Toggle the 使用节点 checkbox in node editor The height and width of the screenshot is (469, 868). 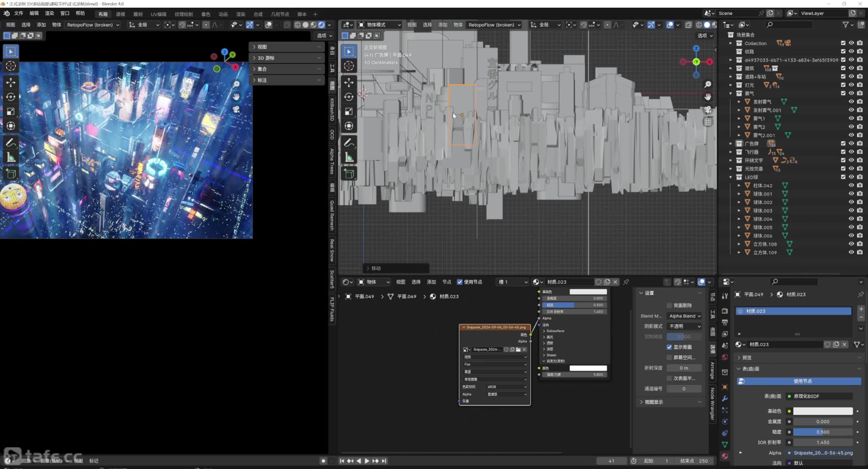460,282
